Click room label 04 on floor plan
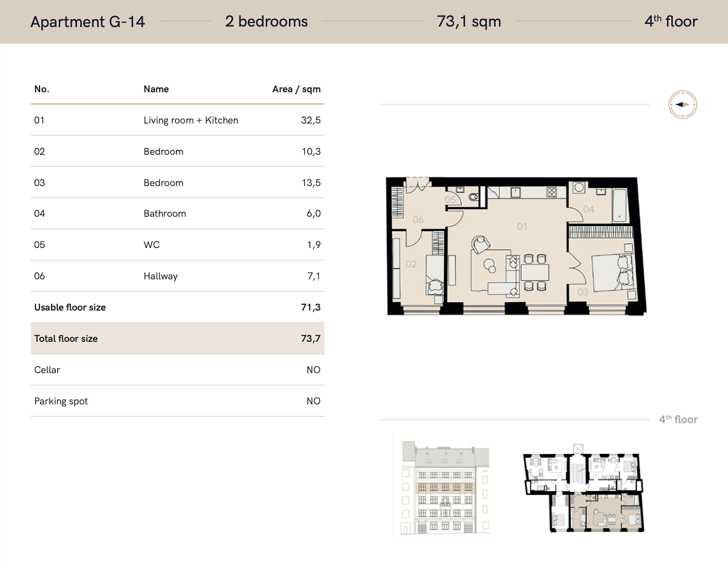Screen dimensions: 728x568 coord(589,209)
